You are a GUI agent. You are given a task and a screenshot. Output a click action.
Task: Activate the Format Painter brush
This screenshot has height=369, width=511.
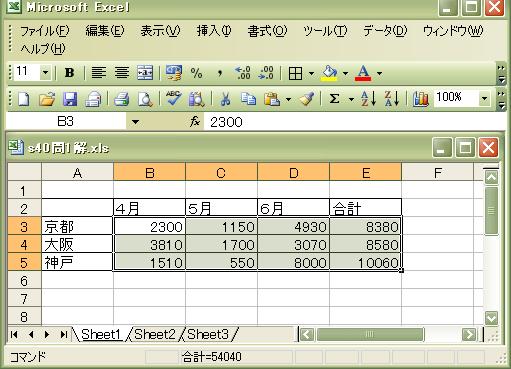pos(307,99)
